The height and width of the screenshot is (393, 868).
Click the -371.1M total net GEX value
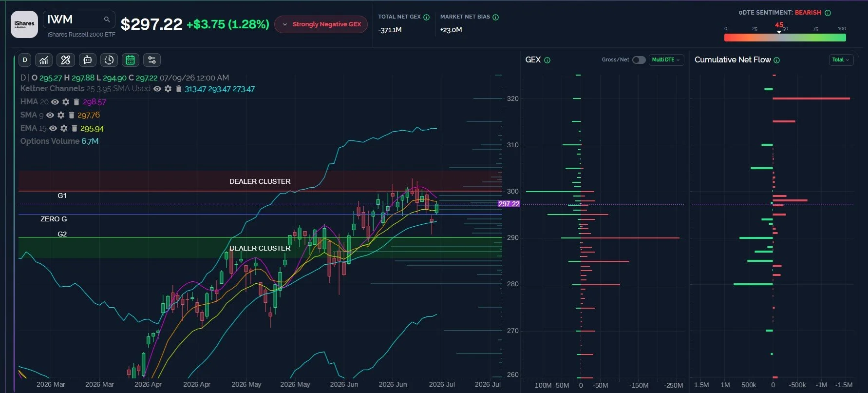point(390,30)
